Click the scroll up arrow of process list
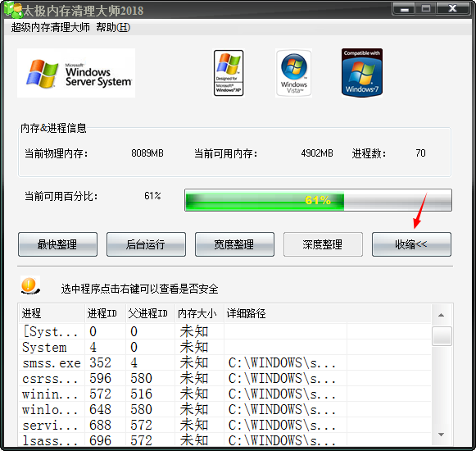Screen dimensions: 476x451 [x=442, y=315]
